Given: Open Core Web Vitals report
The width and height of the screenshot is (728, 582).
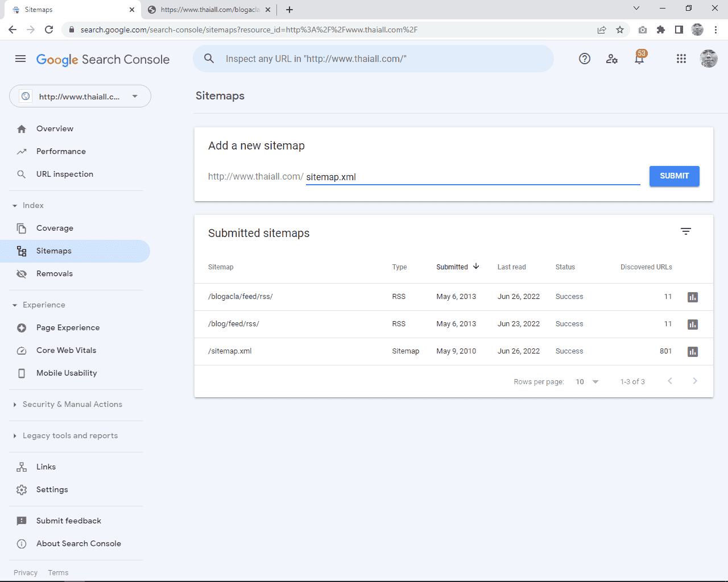Looking at the screenshot, I should pos(66,350).
